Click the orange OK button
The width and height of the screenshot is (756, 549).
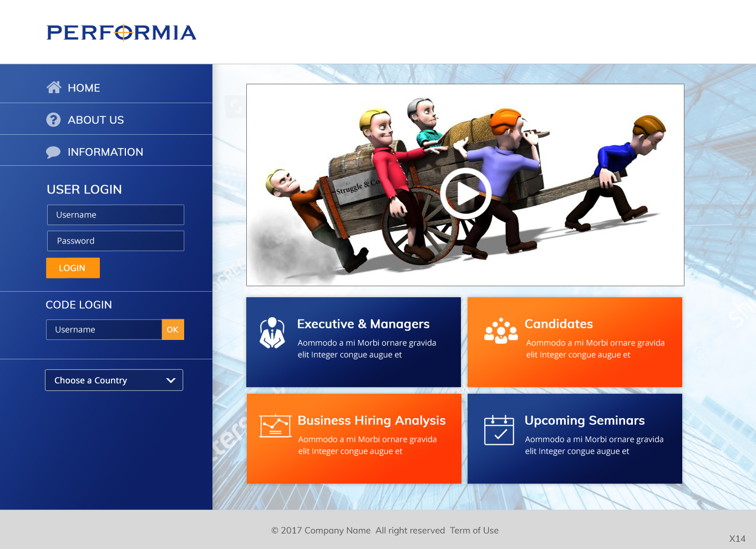pos(172,329)
